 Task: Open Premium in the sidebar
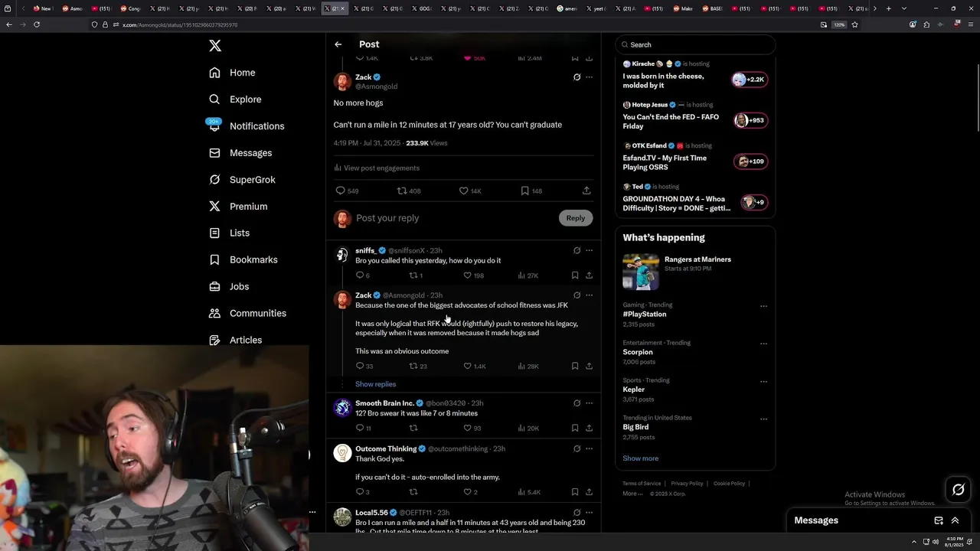point(238,207)
